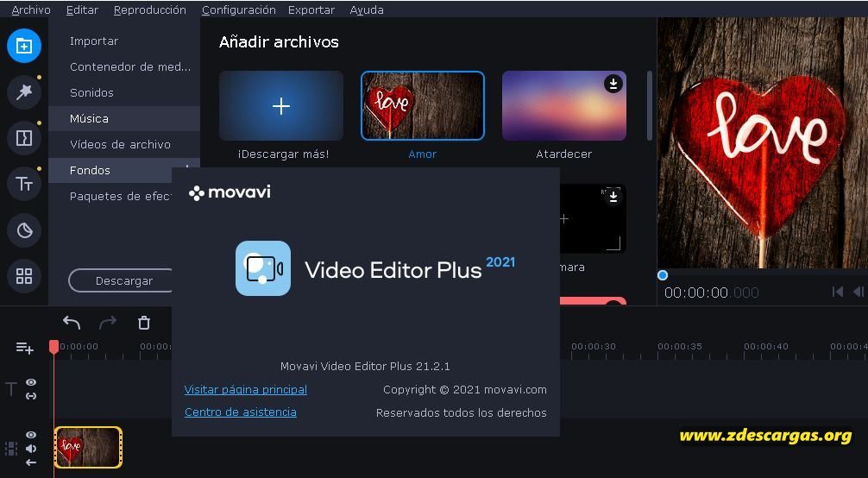Select the Música category
868x478 pixels.
[124, 118]
